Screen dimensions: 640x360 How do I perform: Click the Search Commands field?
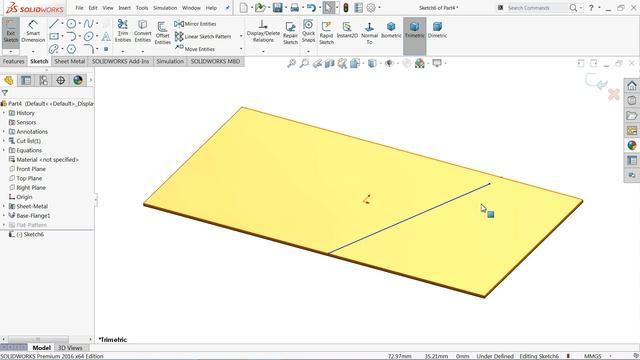pyautogui.click(x=536, y=8)
